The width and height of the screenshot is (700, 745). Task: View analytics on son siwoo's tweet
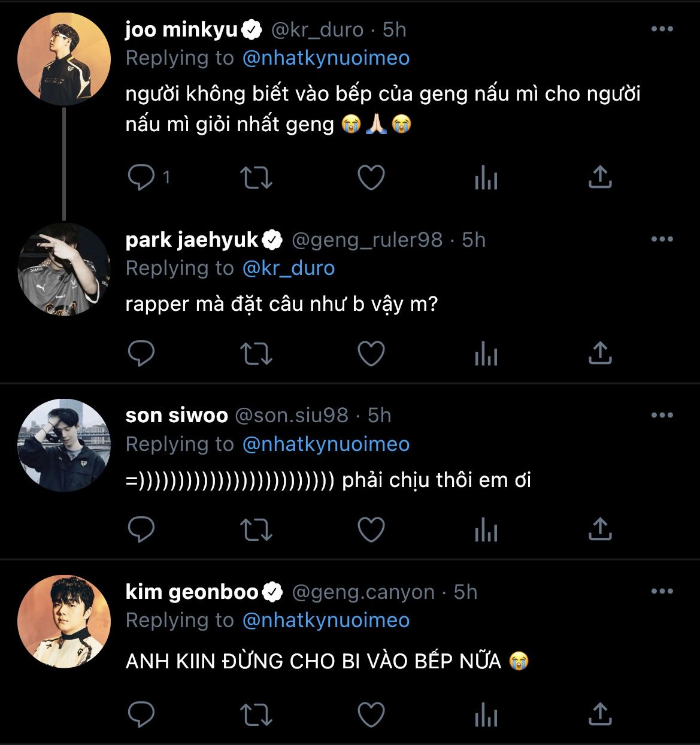coord(486,529)
